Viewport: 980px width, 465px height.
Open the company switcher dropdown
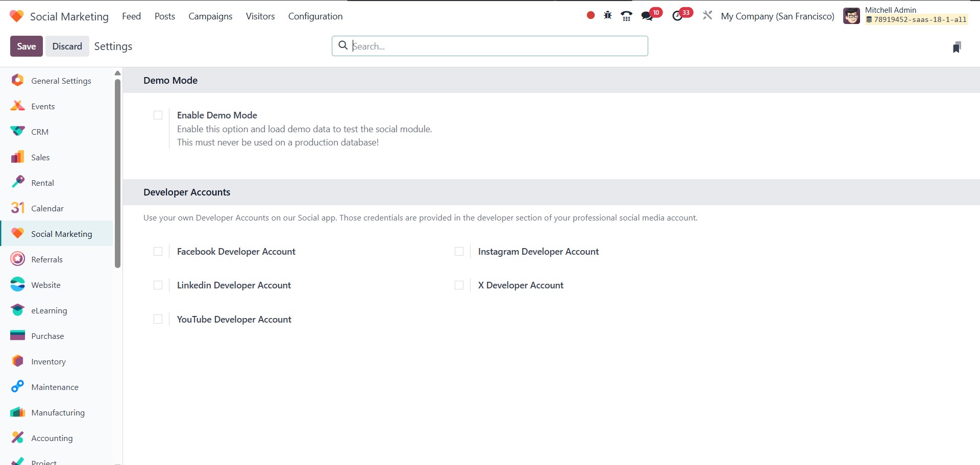pos(777,16)
